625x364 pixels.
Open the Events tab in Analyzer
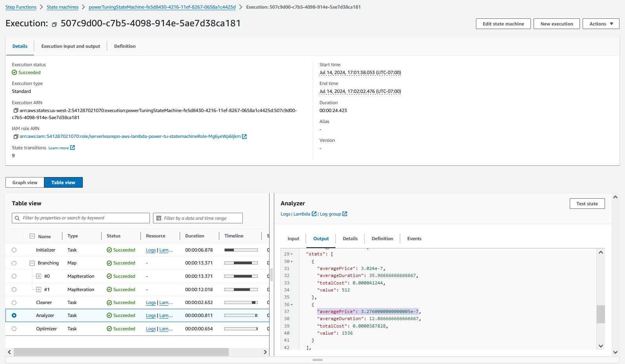click(414, 239)
